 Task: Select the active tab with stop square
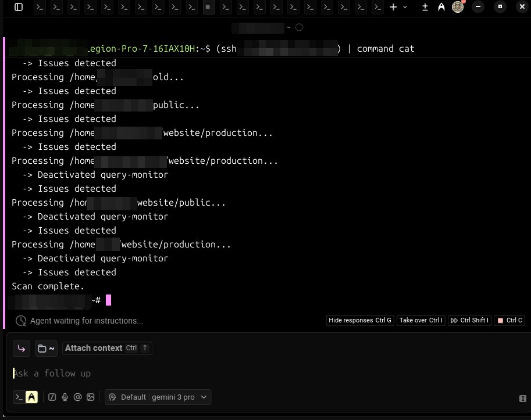[209, 7]
